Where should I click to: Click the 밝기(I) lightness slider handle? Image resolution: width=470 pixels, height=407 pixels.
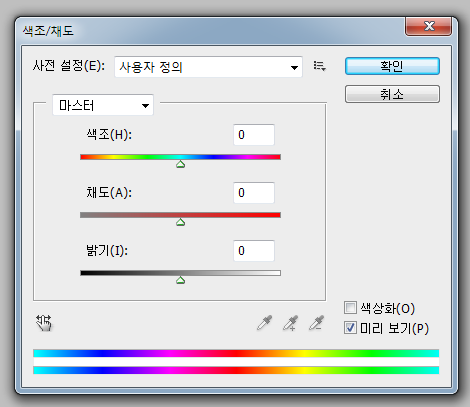click(x=180, y=280)
